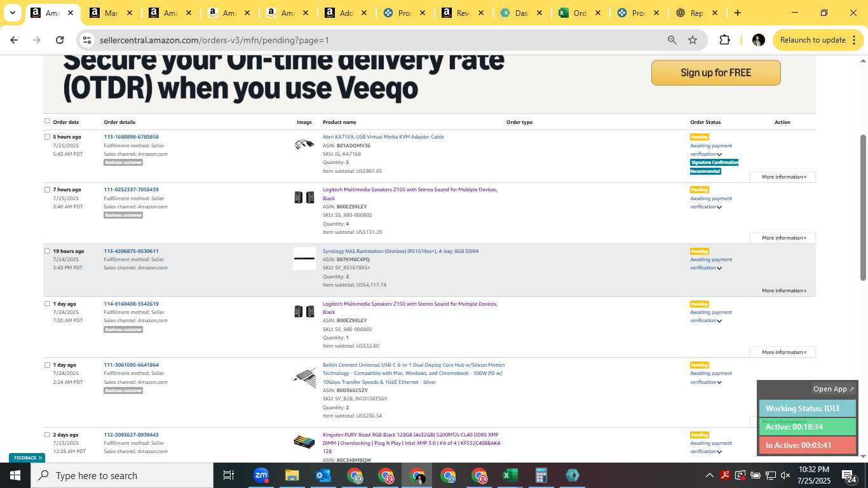This screenshot has height=488, width=868.
Task: Expand payment verification for order 111-0252337-7055439
Action: coord(719,207)
